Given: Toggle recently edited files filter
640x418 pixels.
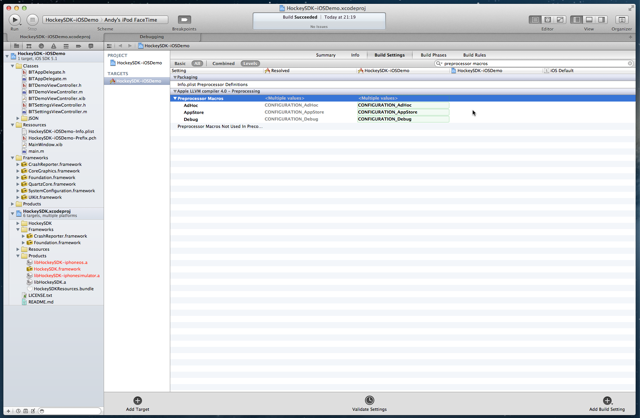Looking at the screenshot, I should pyautogui.click(x=18, y=411).
